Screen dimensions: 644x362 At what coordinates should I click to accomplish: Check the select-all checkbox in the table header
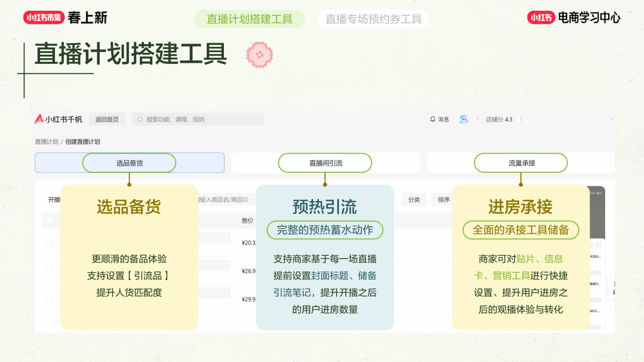pyautogui.click(x=50, y=220)
